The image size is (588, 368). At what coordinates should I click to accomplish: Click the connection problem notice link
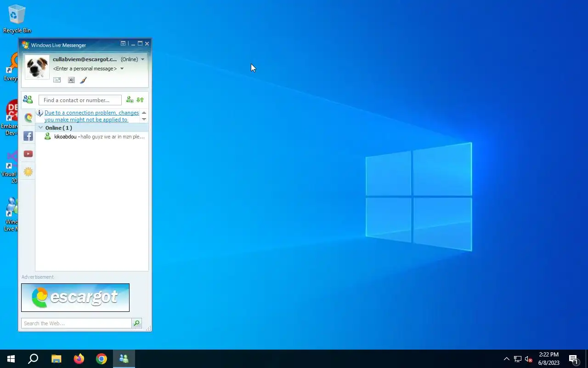(x=91, y=116)
